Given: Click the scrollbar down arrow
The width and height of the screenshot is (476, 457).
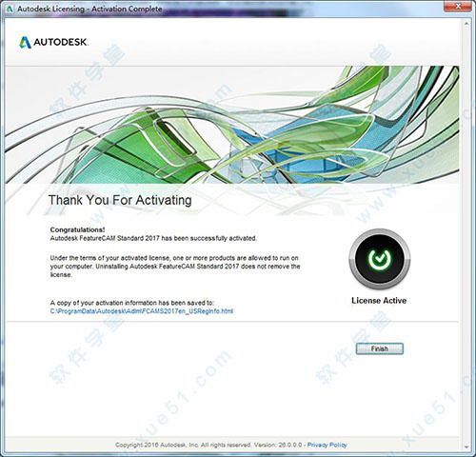Looking at the screenshot, I should [466, 447].
